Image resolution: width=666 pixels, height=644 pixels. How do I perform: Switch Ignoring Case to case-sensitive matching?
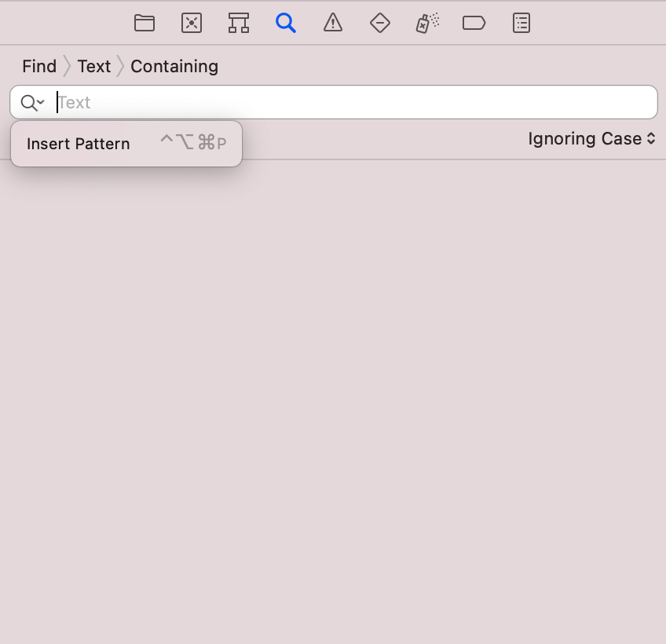585,139
